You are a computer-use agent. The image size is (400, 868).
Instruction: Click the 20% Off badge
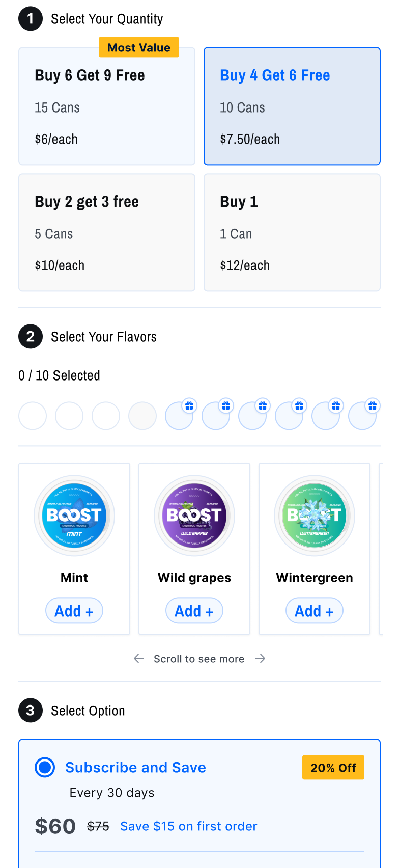333,768
